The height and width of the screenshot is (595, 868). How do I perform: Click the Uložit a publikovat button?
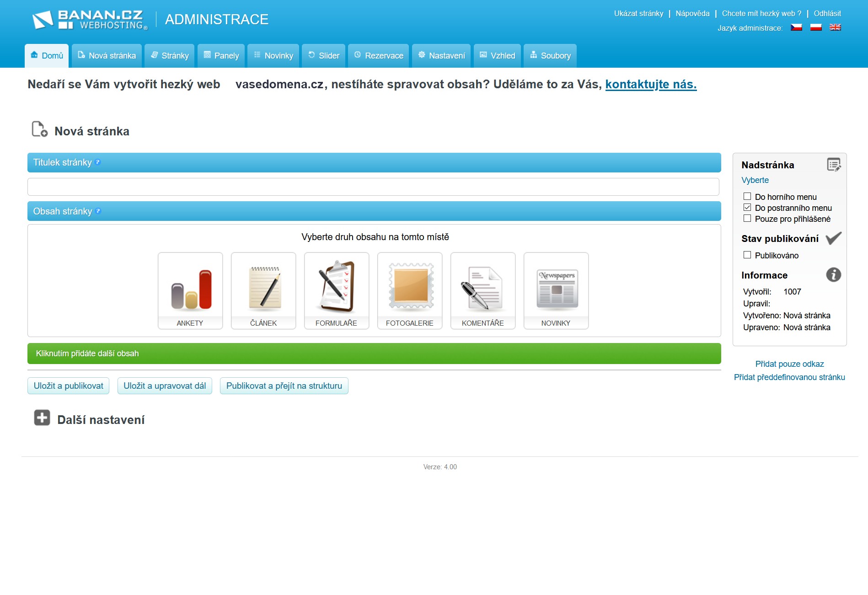pos(69,386)
